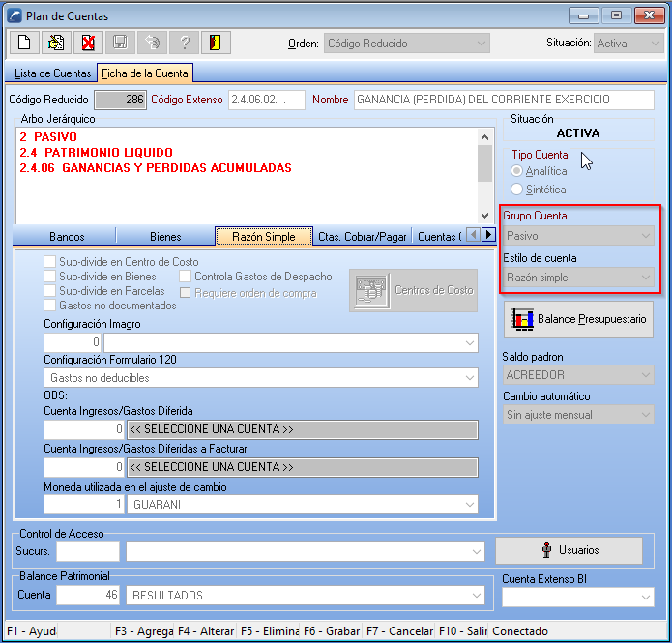Image resolution: width=672 pixels, height=643 pixels.
Task: Select the 2.4 PATRIMONIO LIQUIDO row
Action: coord(96,153)
